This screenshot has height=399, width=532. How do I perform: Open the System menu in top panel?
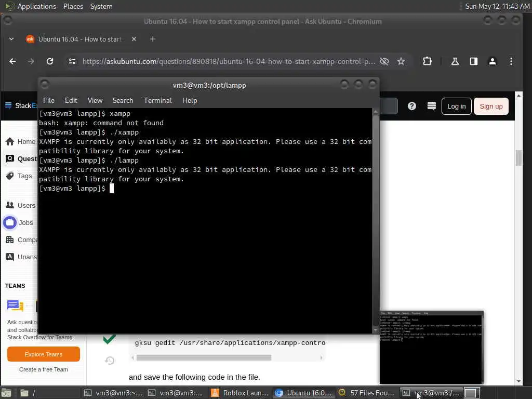pyautogui.click(x=101, y=6)
